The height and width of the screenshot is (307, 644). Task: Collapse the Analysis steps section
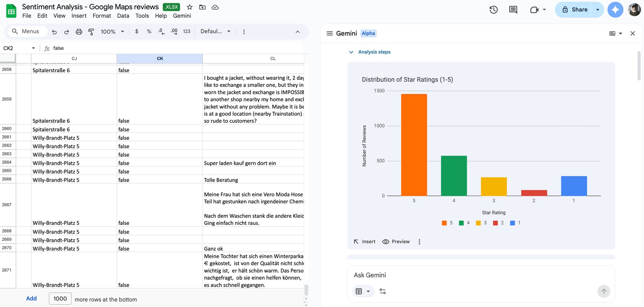click(351, 52)
